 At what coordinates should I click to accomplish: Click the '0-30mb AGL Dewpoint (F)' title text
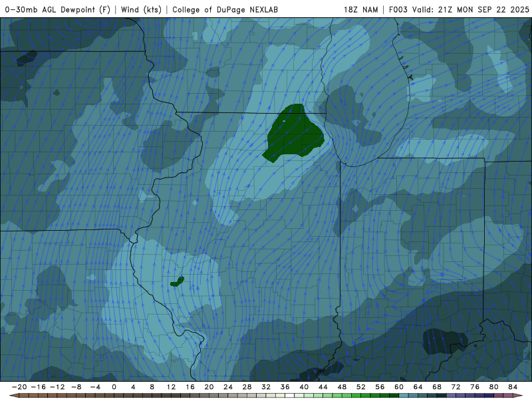pos(58,9)
